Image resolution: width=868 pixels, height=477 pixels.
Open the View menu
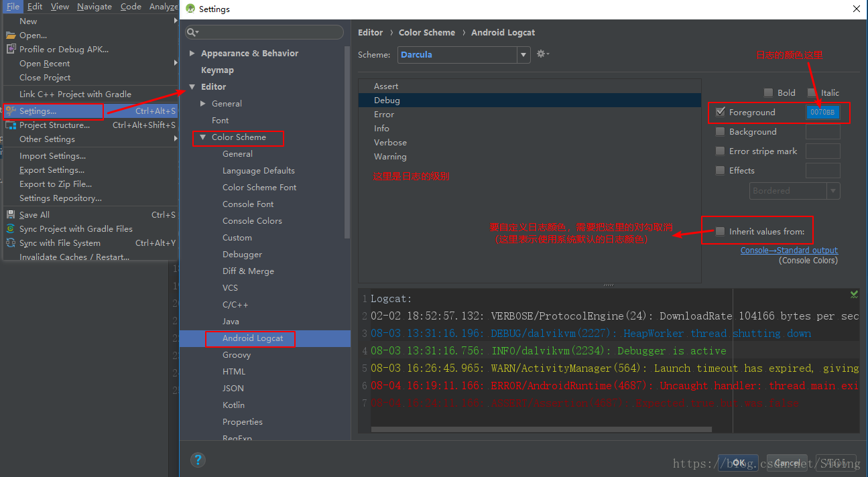point(60,7)
